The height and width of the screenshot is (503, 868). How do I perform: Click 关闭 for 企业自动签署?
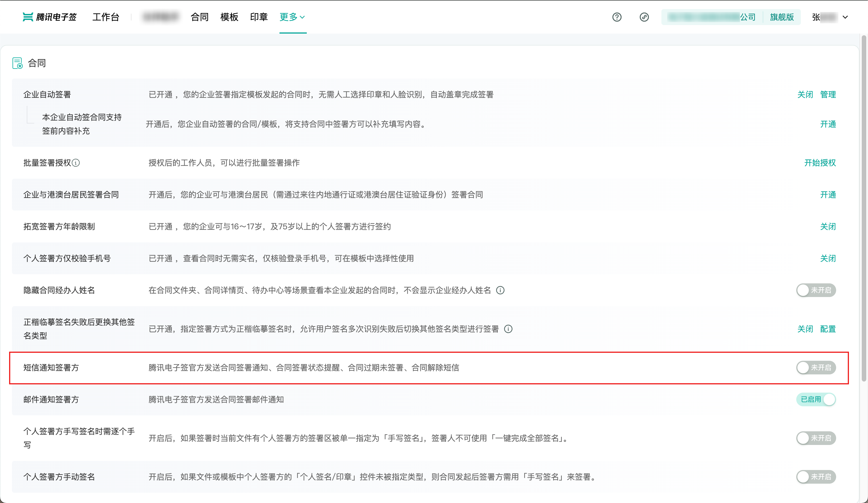coord(805,94)
